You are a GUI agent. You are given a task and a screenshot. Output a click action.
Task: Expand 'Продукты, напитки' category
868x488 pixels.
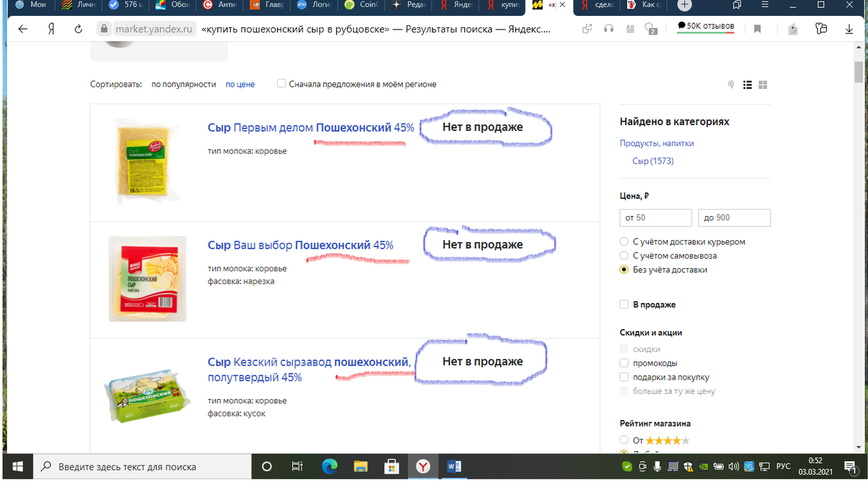click(x=658, y=143)
